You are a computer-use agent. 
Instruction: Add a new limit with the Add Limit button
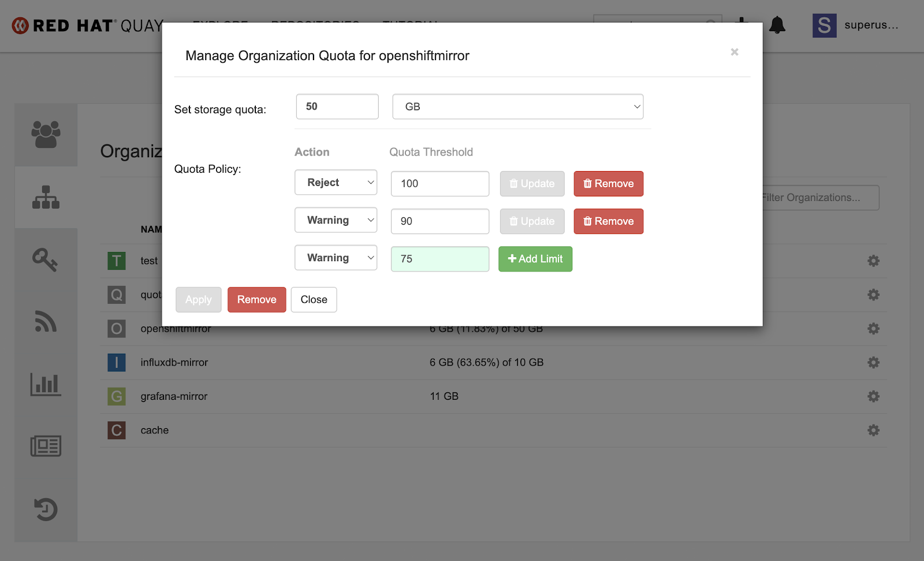[535, 259]
